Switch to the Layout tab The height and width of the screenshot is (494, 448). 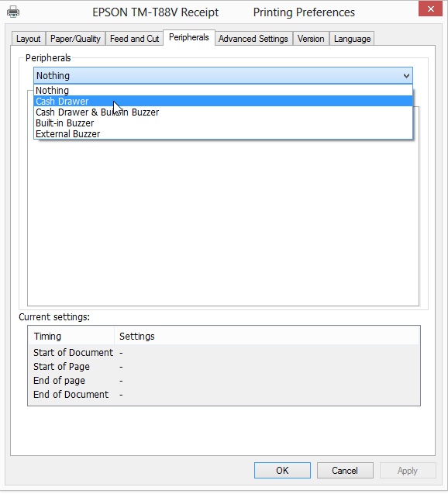point(29,39)
